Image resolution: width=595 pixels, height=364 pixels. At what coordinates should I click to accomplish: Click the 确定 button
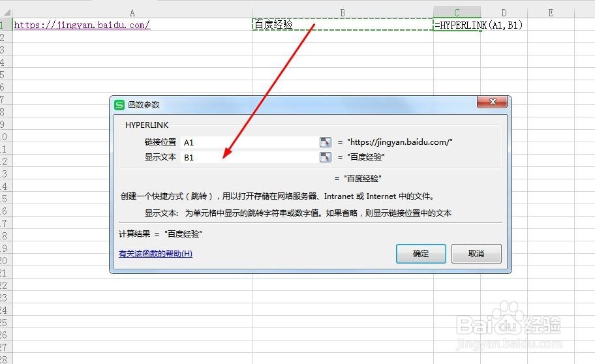(421, 254)
